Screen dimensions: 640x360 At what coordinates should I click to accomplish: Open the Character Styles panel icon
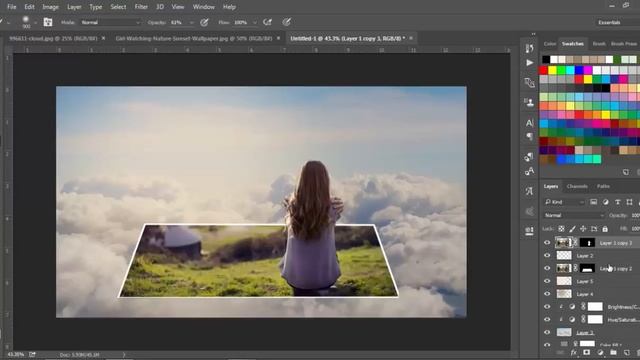529,171
